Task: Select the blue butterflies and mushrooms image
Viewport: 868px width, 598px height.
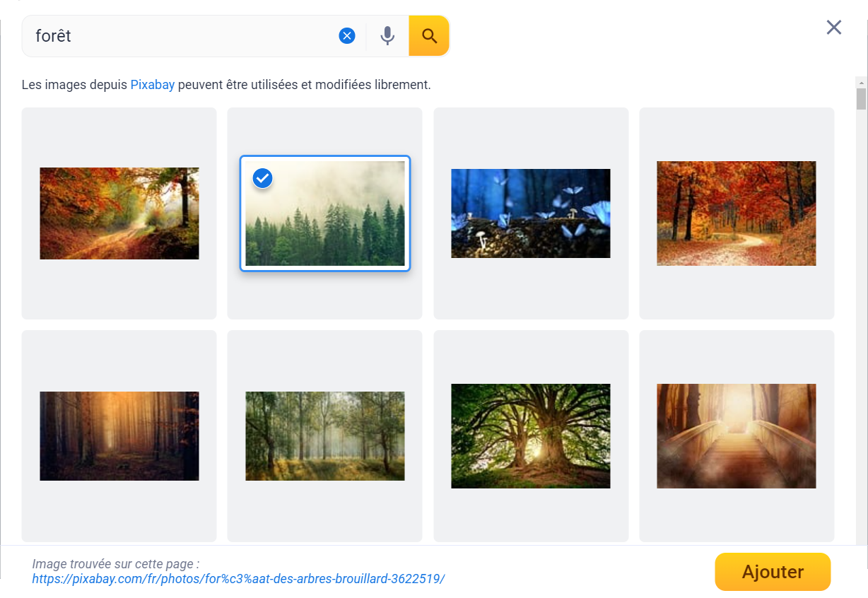Action: pyautogui.click(x=530, y=213)
